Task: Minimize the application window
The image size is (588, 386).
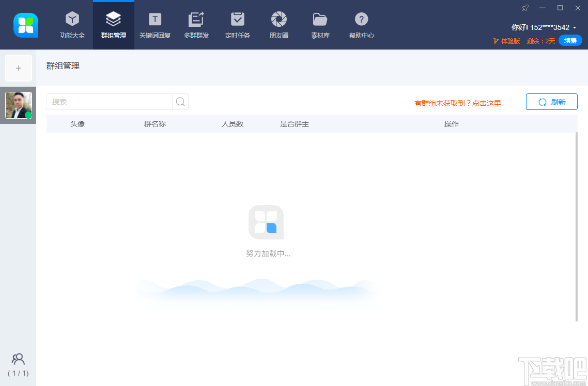Action: coord(542,8)
